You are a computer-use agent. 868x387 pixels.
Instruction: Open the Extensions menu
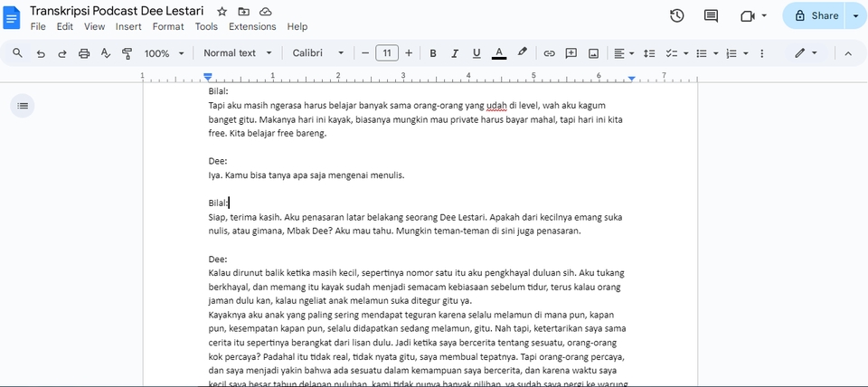point(252,27)
